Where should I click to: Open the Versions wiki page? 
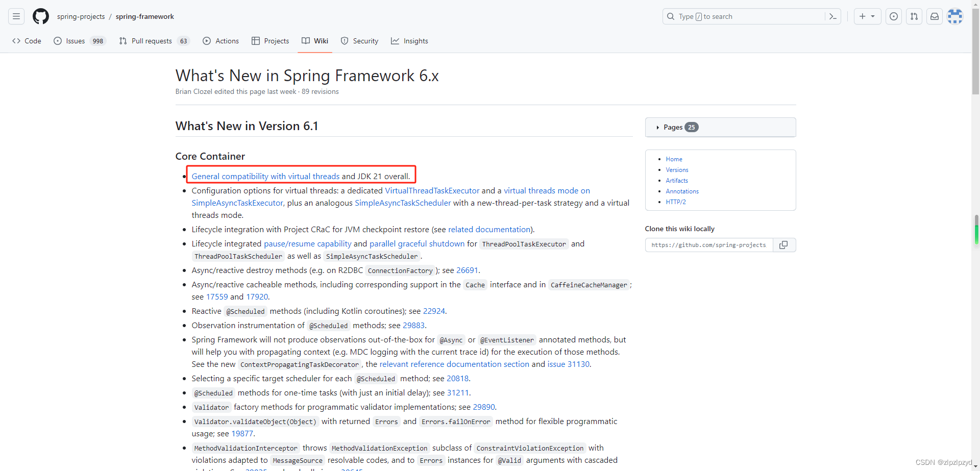click(677, 170)
